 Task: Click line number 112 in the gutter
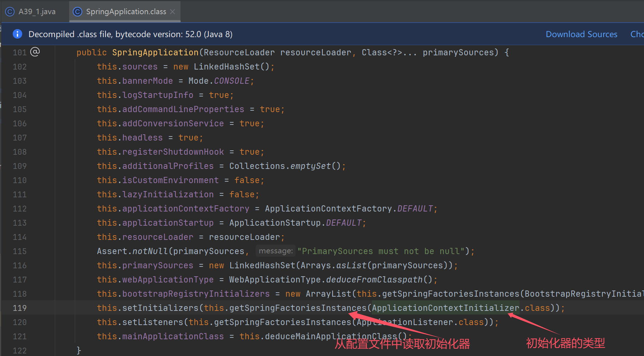pyautogui.click(x=20, y=209)
